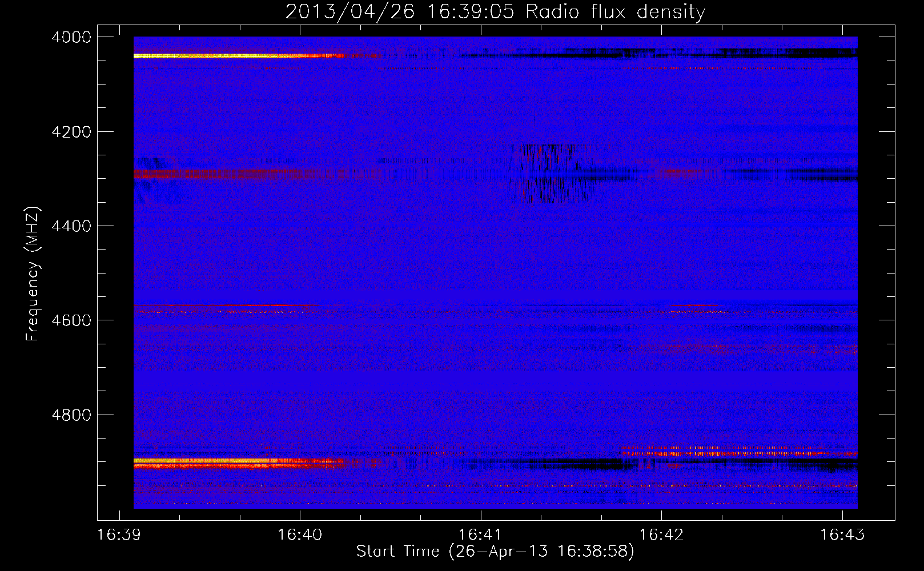
Task: Click the 16:43 time tick label
Action: (x=842, y=535)
